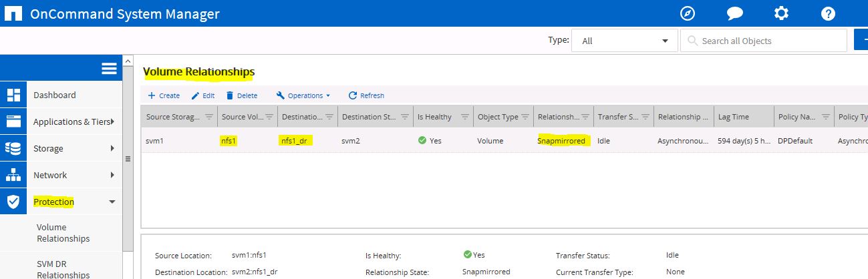Click the Applications & Tiers sidebar icon
The image size is (868, 279).
pyautogui.click(x=13, y=121)
